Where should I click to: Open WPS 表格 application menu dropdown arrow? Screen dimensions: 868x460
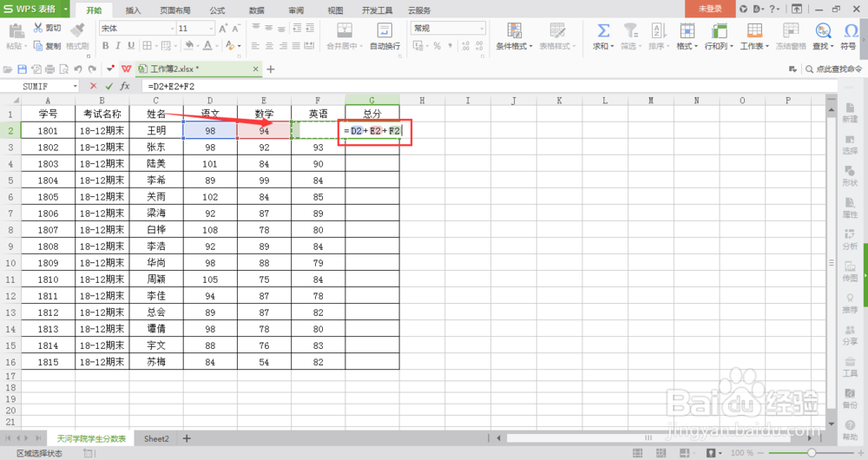(65, 9)
